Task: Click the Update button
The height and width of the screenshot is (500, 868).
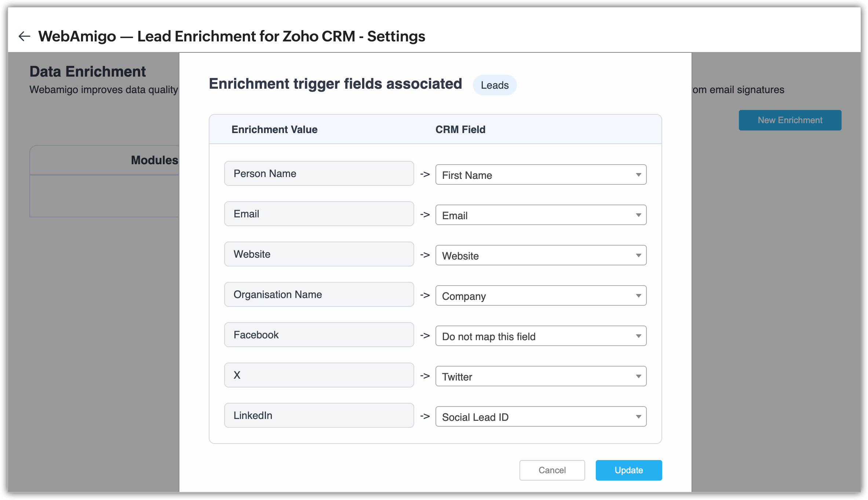Action: coord(628,470)
